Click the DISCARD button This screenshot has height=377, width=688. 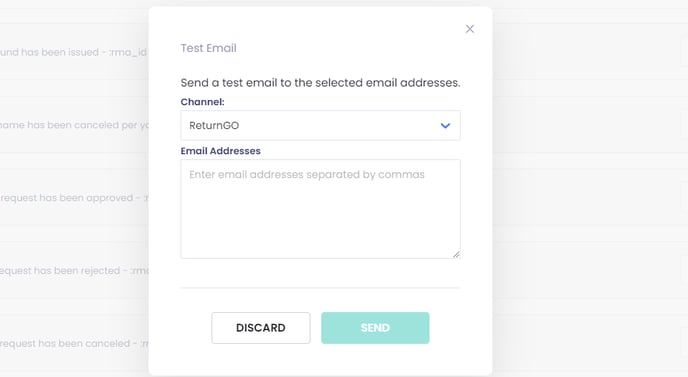tap(261, 328)
